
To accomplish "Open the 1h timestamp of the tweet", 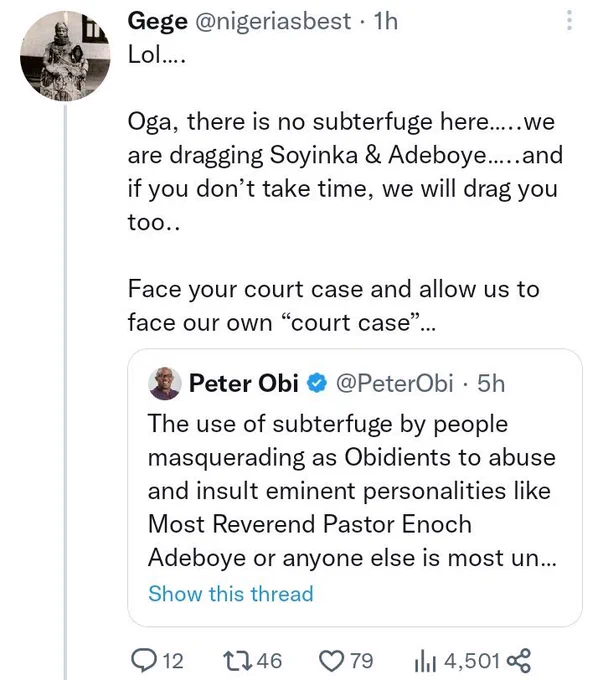I will click(x=386, y=21).
